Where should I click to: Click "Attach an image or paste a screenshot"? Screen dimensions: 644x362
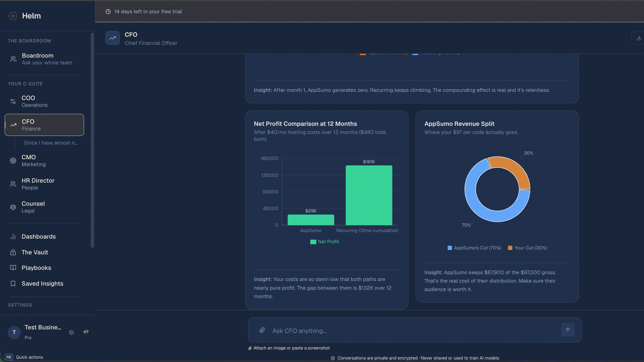pyautogui.click(x=289, y=348)
